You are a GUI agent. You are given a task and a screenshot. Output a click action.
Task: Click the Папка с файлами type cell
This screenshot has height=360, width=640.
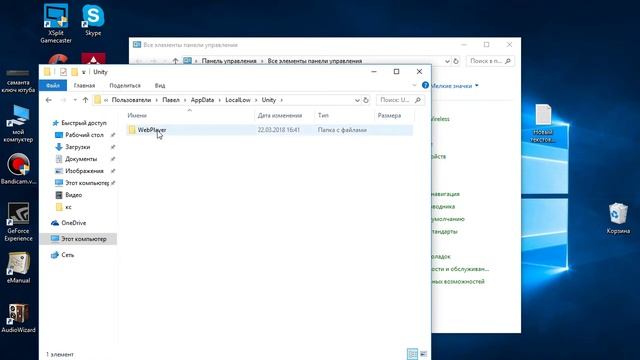pos(342,130)
